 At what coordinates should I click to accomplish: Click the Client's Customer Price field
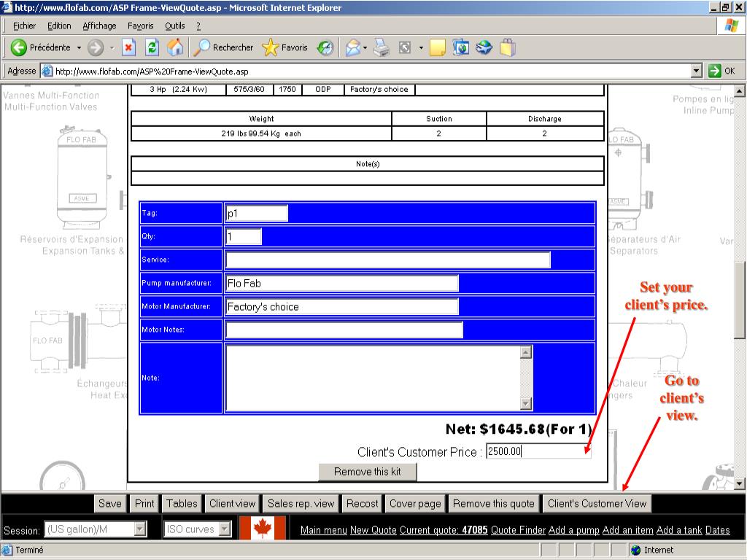pyautogui.click(x=538, y=451)
